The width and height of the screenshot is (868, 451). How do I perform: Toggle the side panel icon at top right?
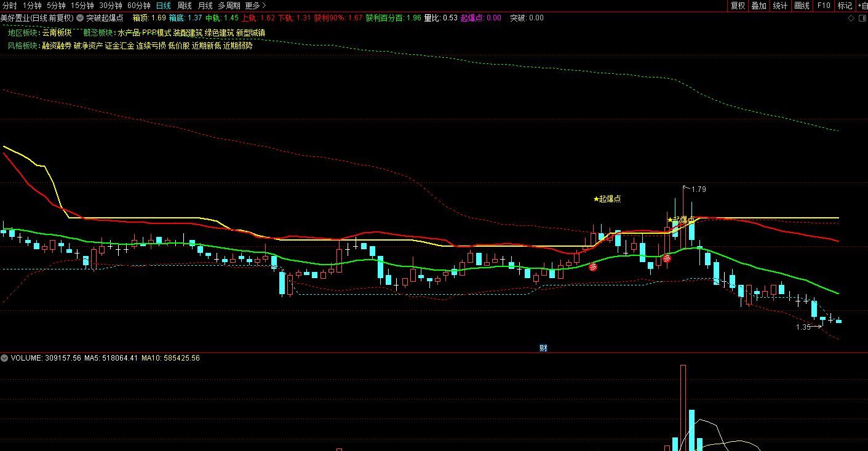861,18
